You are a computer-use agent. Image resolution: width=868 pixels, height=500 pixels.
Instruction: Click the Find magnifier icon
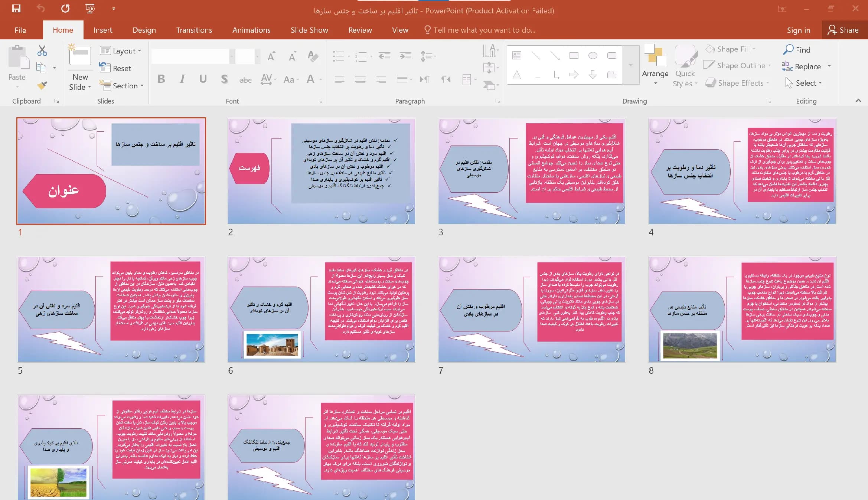point(788,50)
